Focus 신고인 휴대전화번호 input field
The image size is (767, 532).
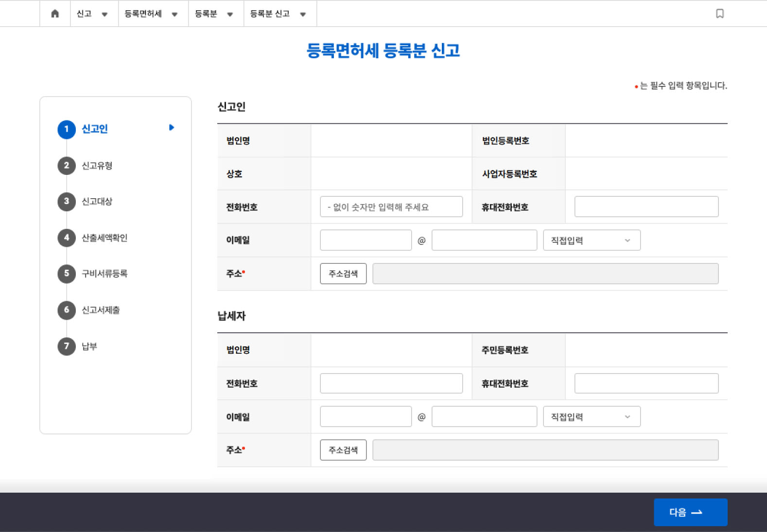tap(646, 206)
